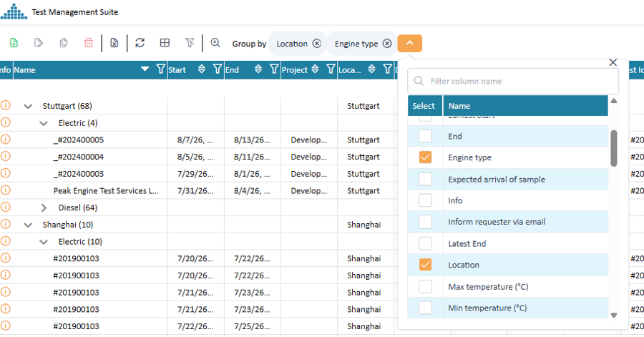Viewport: 644px width, 337px height.
Task: Click the copy toolbar icon
Action: (x=64, y=43)
